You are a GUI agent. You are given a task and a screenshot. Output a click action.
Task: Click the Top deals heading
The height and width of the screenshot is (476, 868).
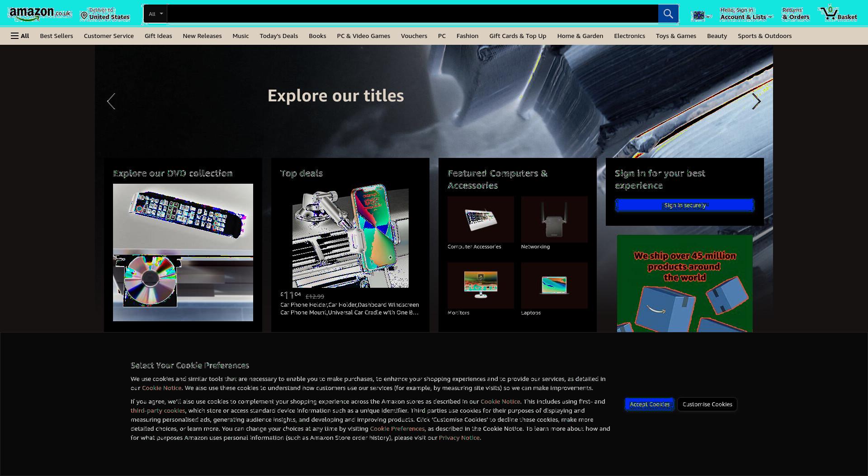(x=302, y=173)
